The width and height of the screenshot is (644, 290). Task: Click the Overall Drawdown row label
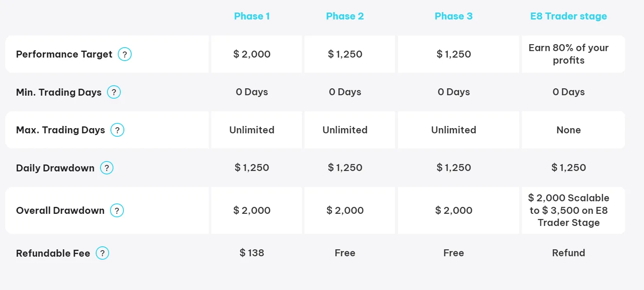60,211
